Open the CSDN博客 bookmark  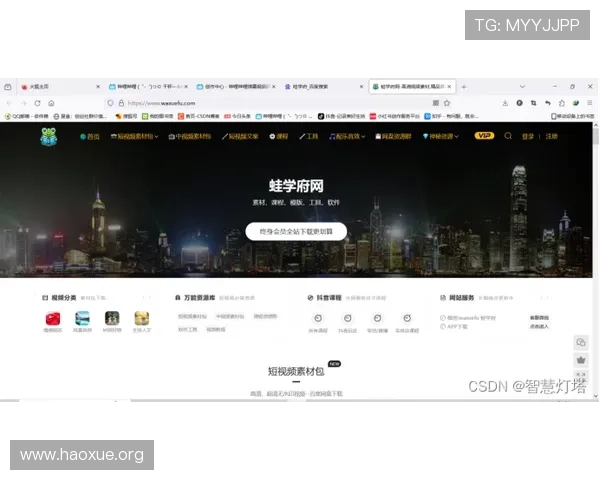(199, 116)
